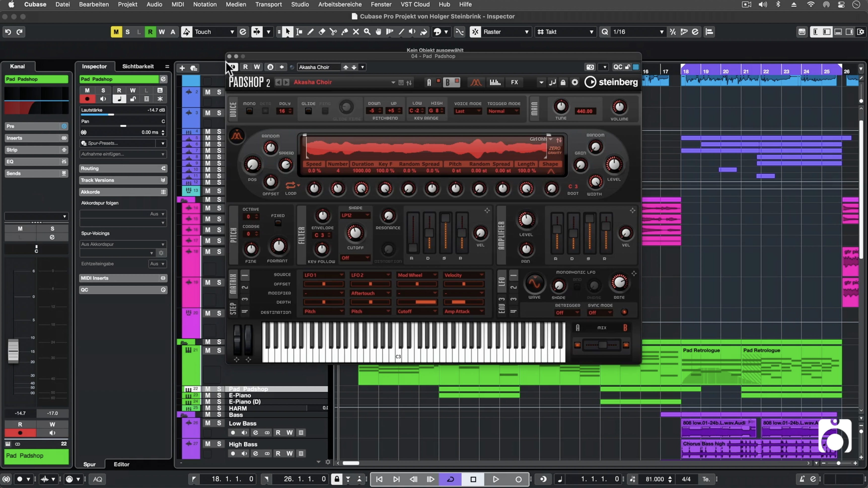Open the Transport menu
The width and height of the screenshot is (868, 488).
tap(268, 4)
